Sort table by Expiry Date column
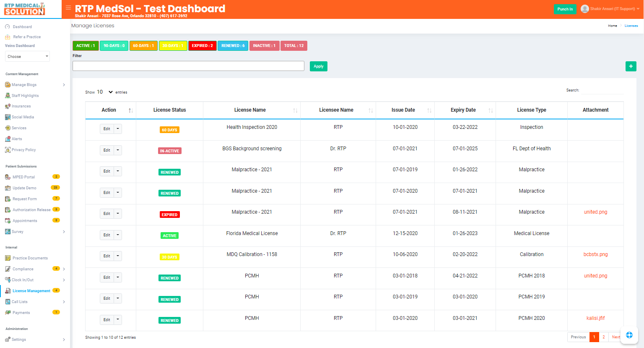This screenshot has height=348, width=644. tap(465, 110)
